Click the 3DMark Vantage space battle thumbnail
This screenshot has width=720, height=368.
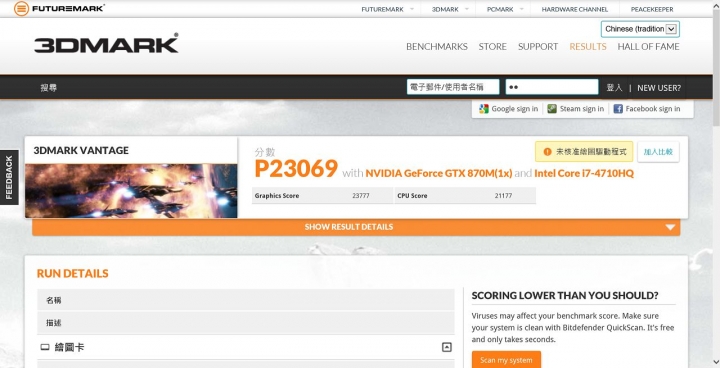click(131, 191)
